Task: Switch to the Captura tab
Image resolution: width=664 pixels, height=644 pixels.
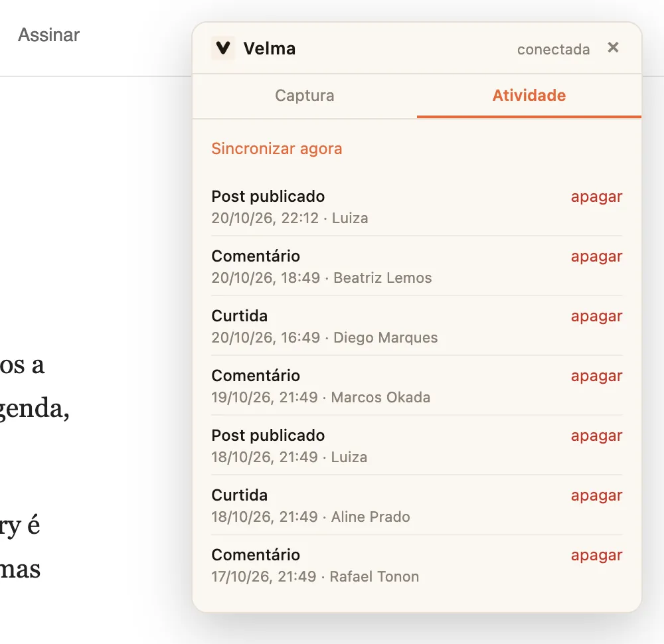Action: (305, 96)
